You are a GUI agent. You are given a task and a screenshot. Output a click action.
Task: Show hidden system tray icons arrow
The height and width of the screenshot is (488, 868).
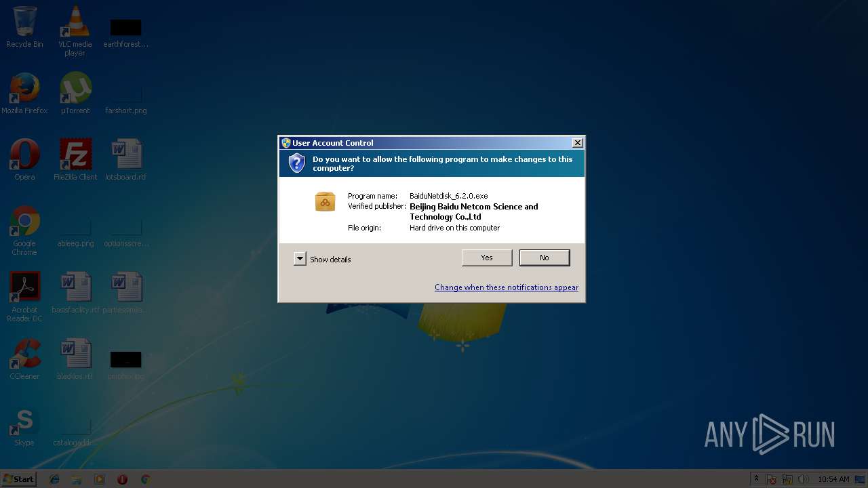757,479
